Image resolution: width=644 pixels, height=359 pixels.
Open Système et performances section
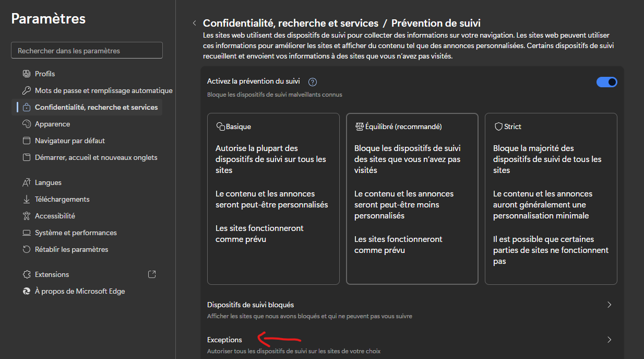pyautogui.click(x=76, y=233)
